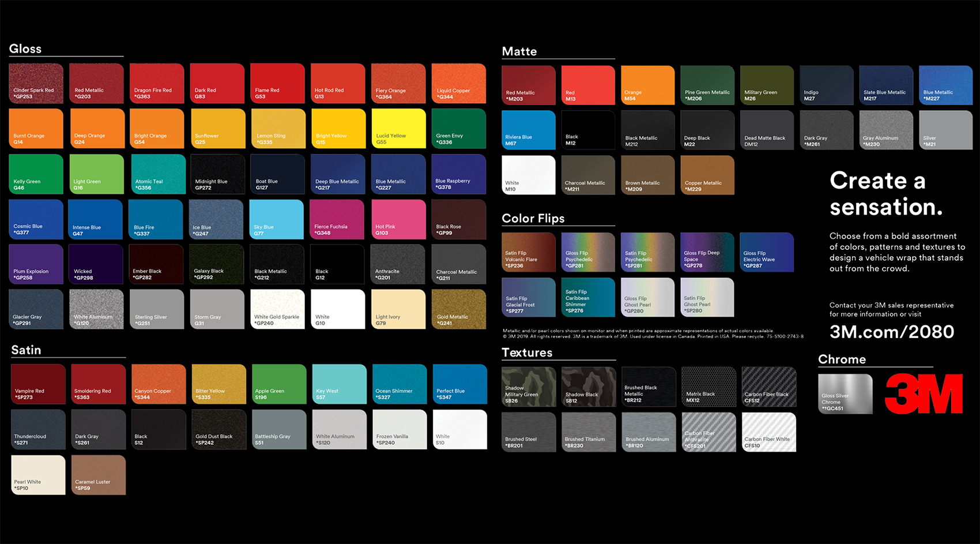Choose the Pine Green Metallic M206 swatch

point(707,85)
